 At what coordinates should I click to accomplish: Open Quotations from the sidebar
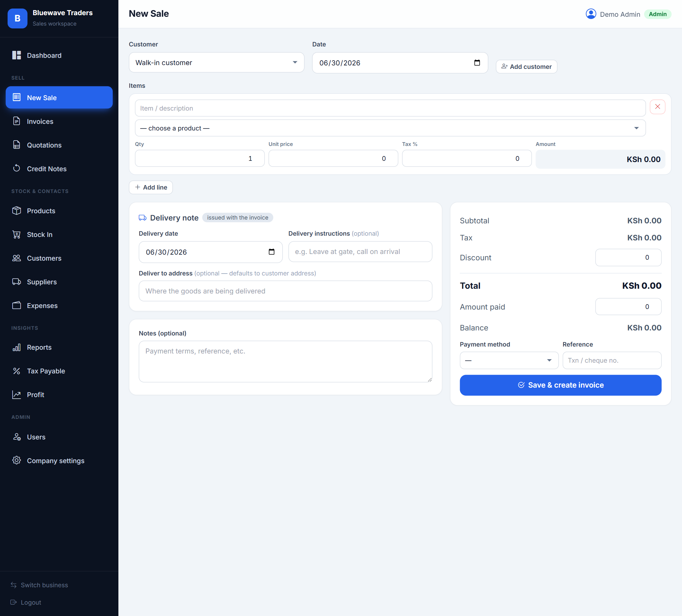(59, 145)
